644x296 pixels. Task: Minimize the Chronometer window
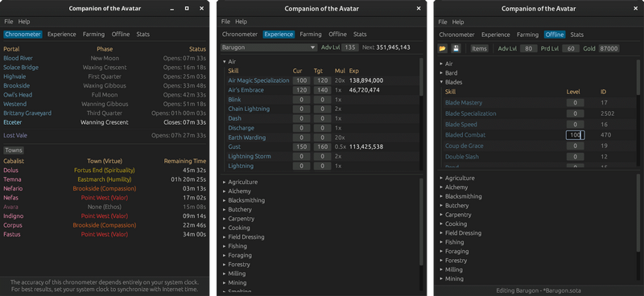(x=172, y=9)
